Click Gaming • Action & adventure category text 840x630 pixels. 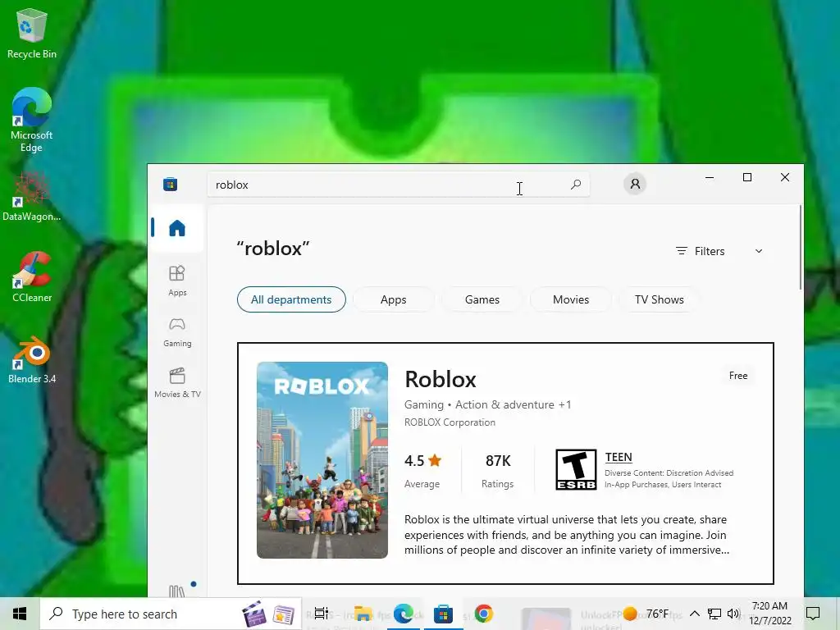coord(487,404)
